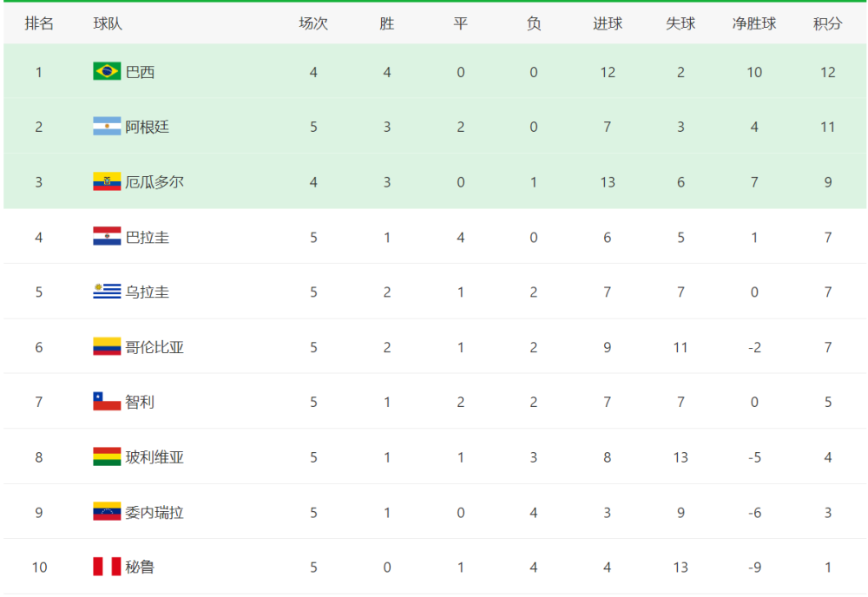This screenshot has height=597, width=868.
Task: Click the Paraguay flag icon
Action: [107, 236]
